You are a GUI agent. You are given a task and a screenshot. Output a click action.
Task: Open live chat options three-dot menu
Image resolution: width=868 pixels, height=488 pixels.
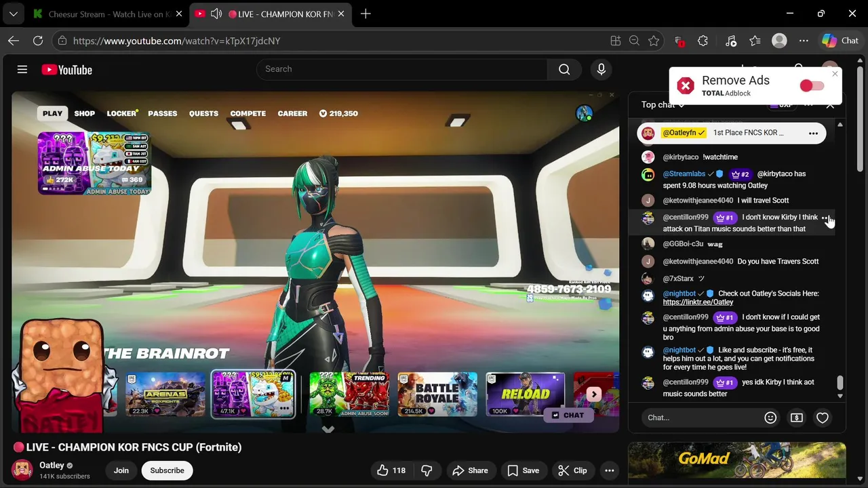pos(808,105)
